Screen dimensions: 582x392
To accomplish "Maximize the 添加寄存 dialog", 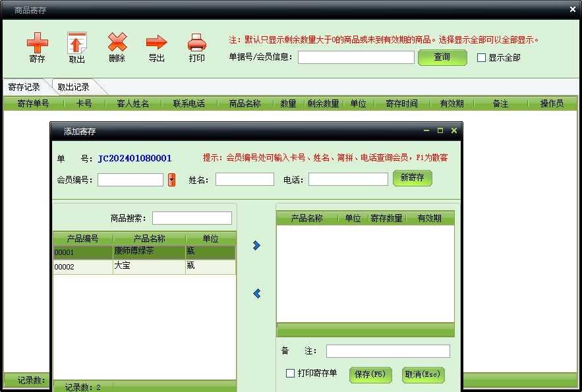I will 440,131.
